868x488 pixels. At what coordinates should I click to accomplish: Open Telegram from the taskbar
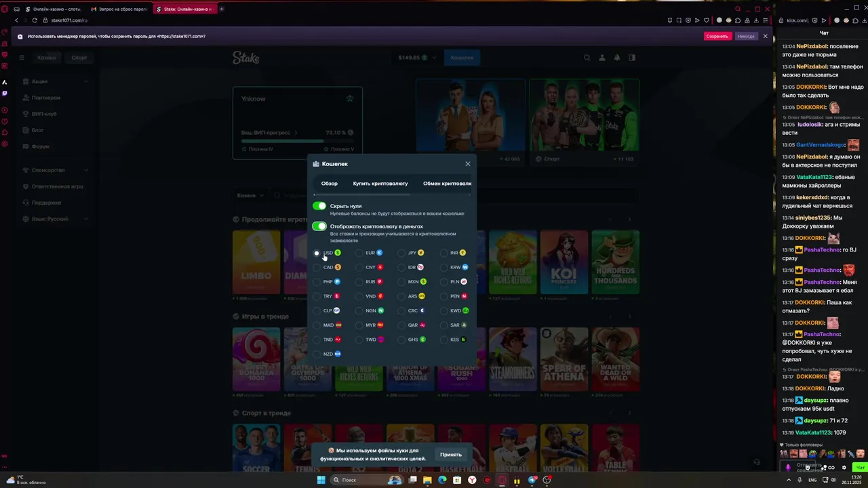(532, 480)
